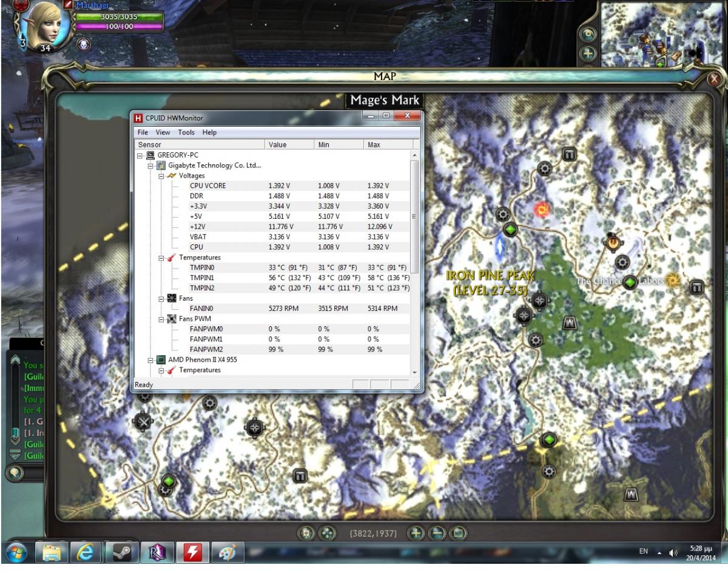Click the minimap eye tracking button
The image size is (728, 582).
(x=587, y=35)
